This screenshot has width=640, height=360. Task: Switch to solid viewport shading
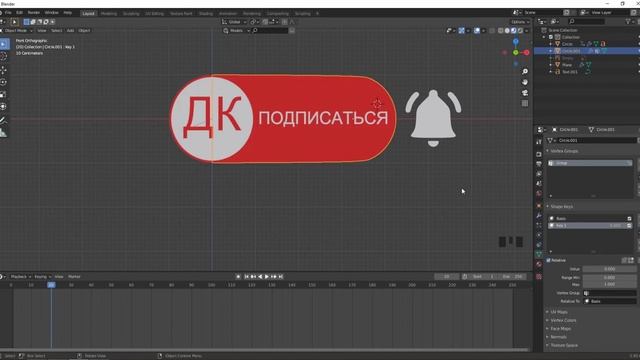pyautogui.click(x=507, y=31)
